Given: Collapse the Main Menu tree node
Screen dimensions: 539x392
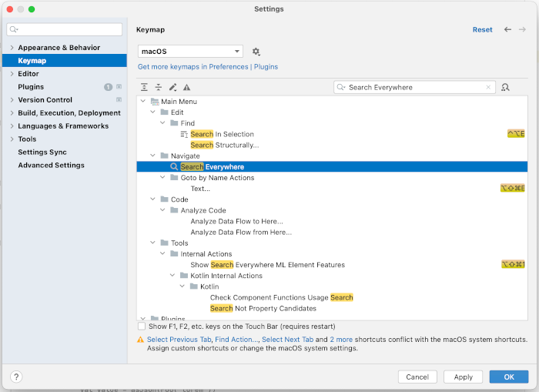Looking at the screenshot, I should (x=143, y=101).
